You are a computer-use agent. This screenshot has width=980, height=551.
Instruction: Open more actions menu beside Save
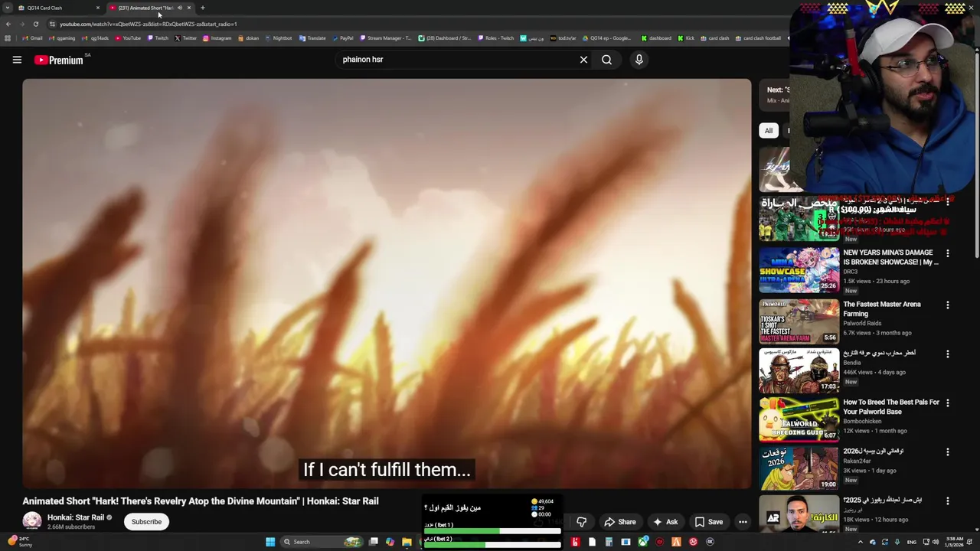click(743, 522)
